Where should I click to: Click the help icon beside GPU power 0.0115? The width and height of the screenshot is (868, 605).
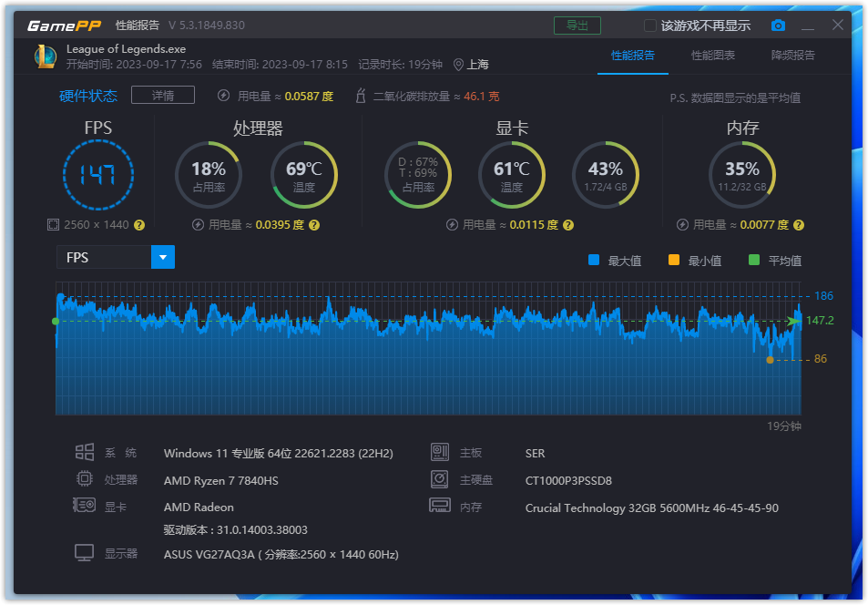click(568, 225)
